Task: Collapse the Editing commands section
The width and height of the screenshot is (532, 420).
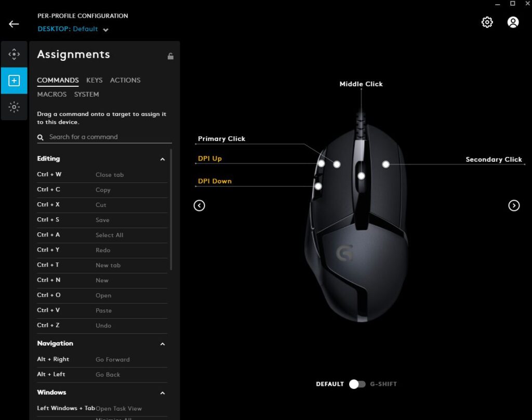Action: pyautogui.click(x=163, y=159)
